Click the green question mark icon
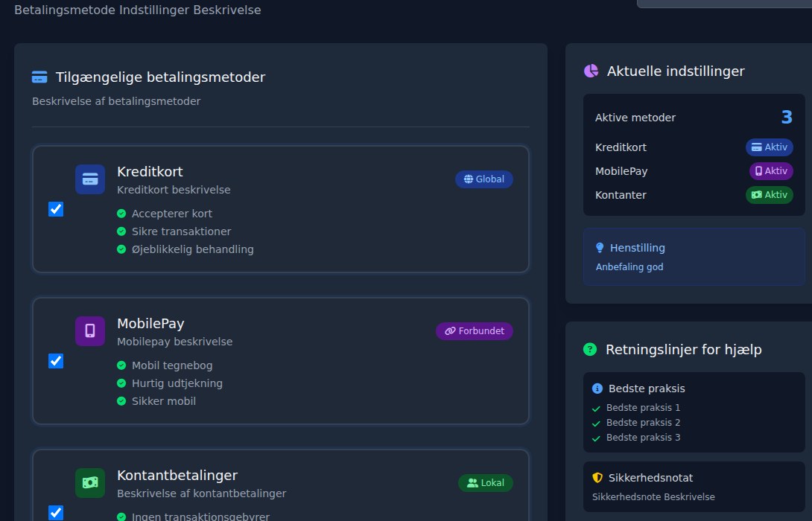This screenshot has height=521, width=812. point(590,349)
